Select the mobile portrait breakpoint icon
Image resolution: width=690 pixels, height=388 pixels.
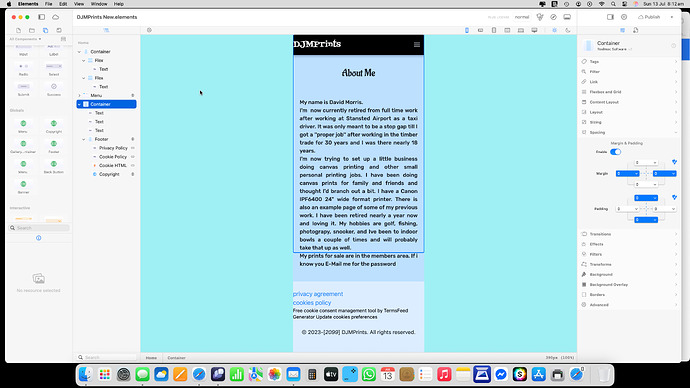(x=467, y=30)
